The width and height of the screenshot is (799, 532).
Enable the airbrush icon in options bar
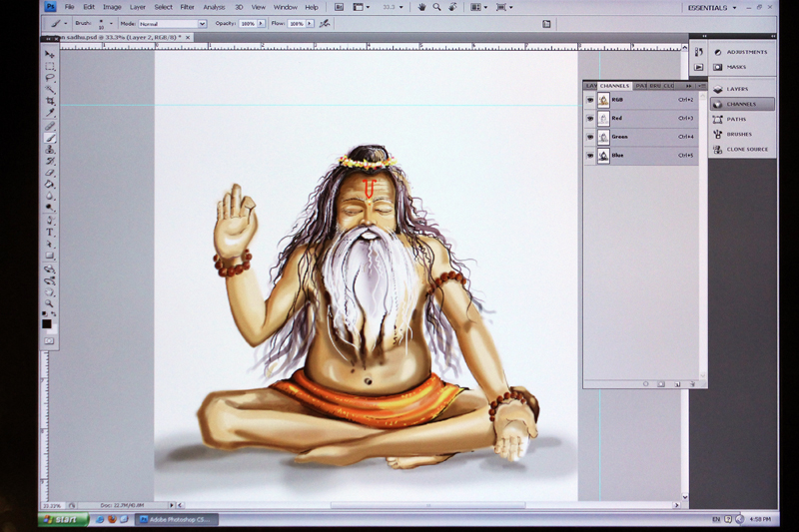pos(325,23)
